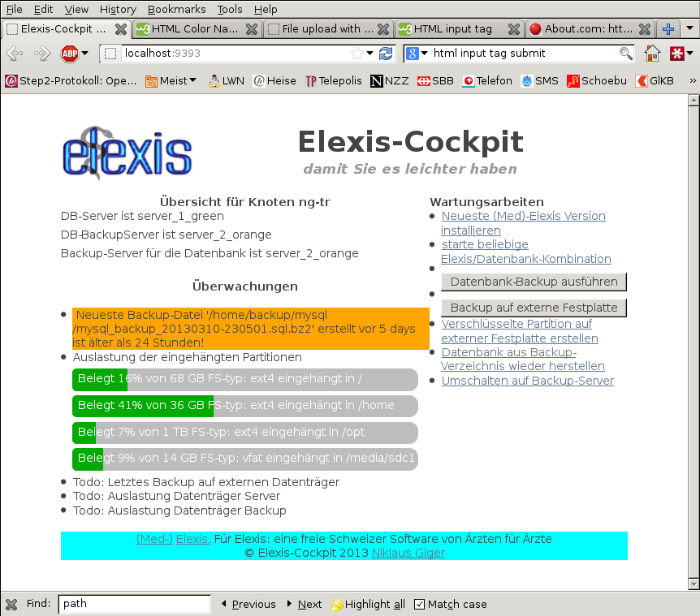Open Verschlüsselte Partition erstellen link

pos(519,331)
